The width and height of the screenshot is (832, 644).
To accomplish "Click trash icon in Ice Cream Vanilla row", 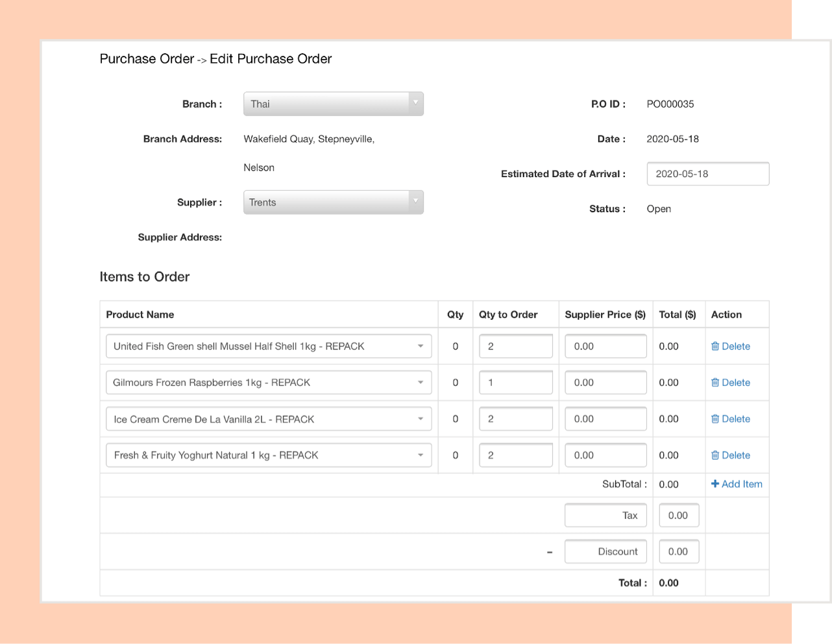I will [715, 419].
